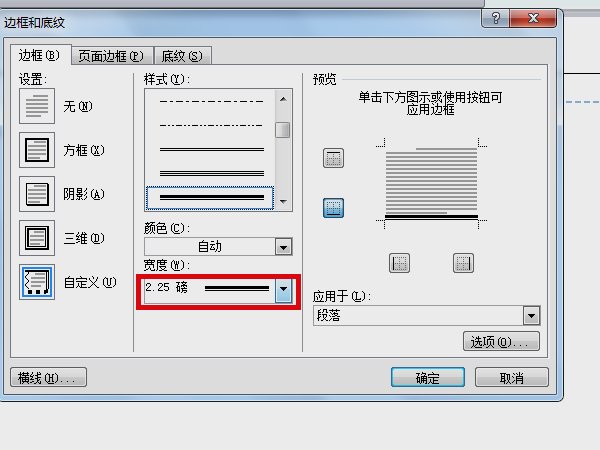Toggle the left border button in preview
The image size is (600, 450).
tap(399, 263)
